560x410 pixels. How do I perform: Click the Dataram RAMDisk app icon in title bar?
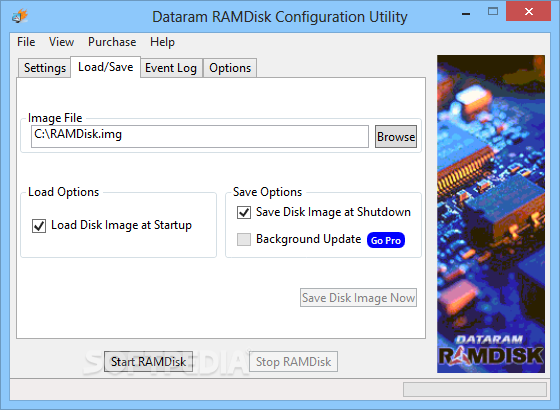pyautogui.click(x=20, y=16)
